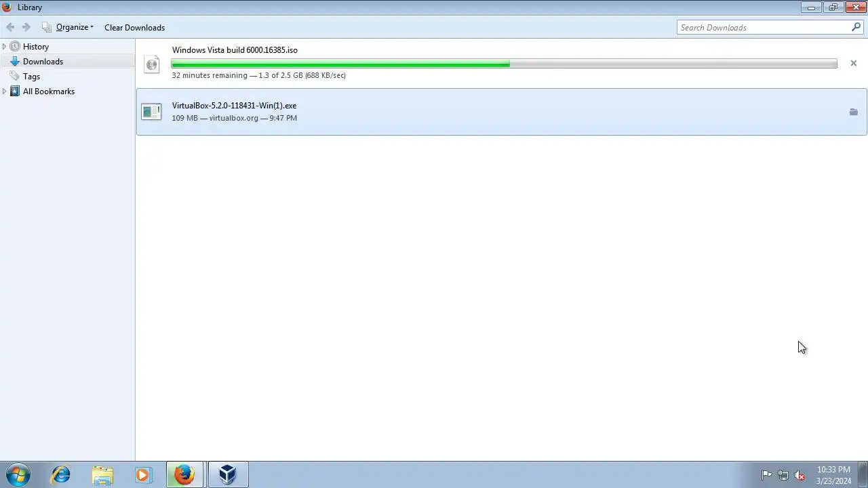The width and height of the screenshot is (868, 488).
Task: Click the 32 minutes remaining status text
Action: point(259,75)
